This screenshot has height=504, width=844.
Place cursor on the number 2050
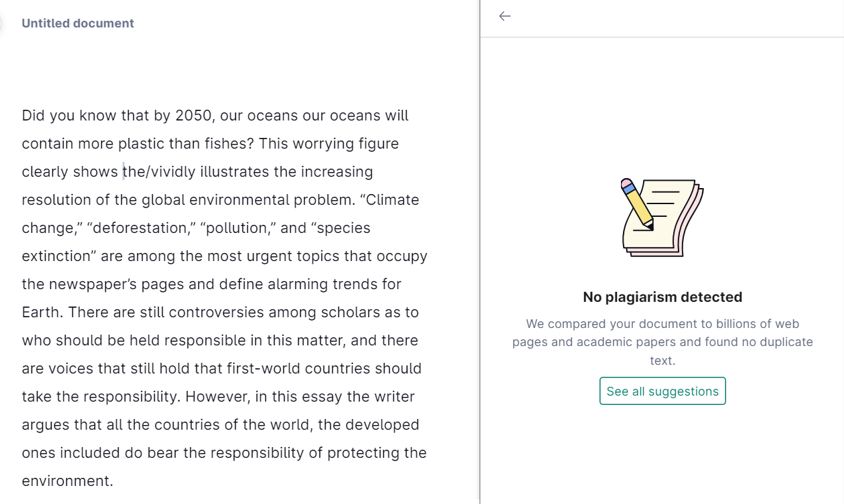(x=193, y=116)
